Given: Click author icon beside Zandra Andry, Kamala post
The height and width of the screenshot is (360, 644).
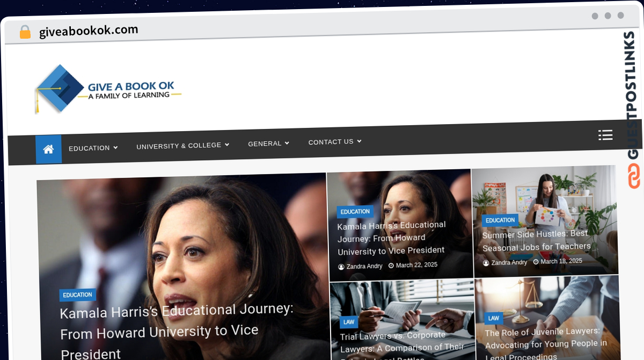Looking at the screenshot, I should coord(341,267).
